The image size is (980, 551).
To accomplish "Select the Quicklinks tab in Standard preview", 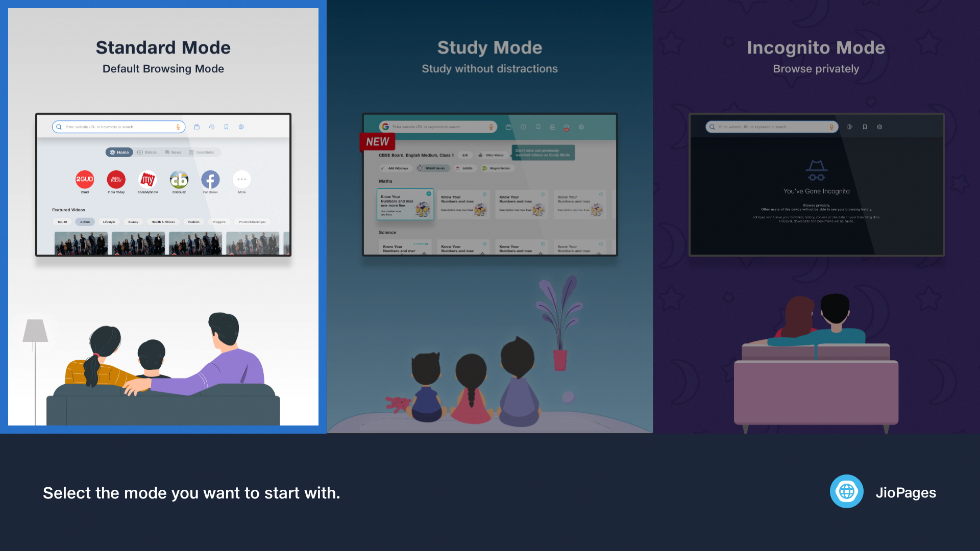I will [x=202, y=153].
